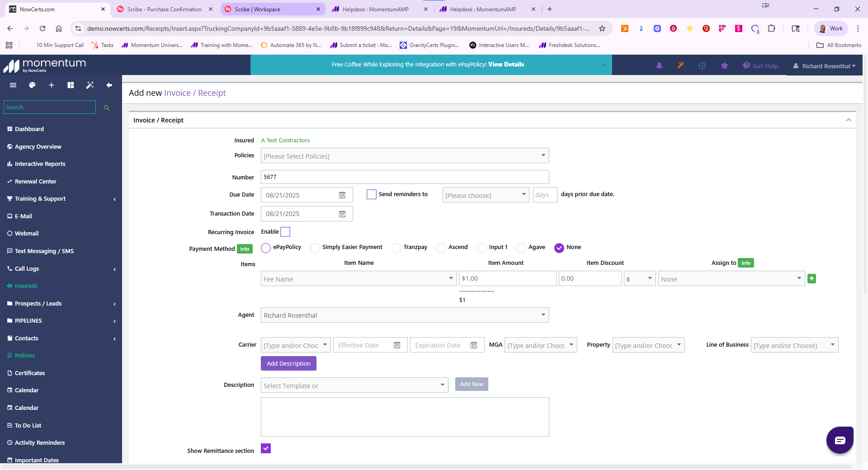Image resolution: width=868 pixels, height=470 pixels.
Task: Open the Get Help link
Action: [760, 66]
